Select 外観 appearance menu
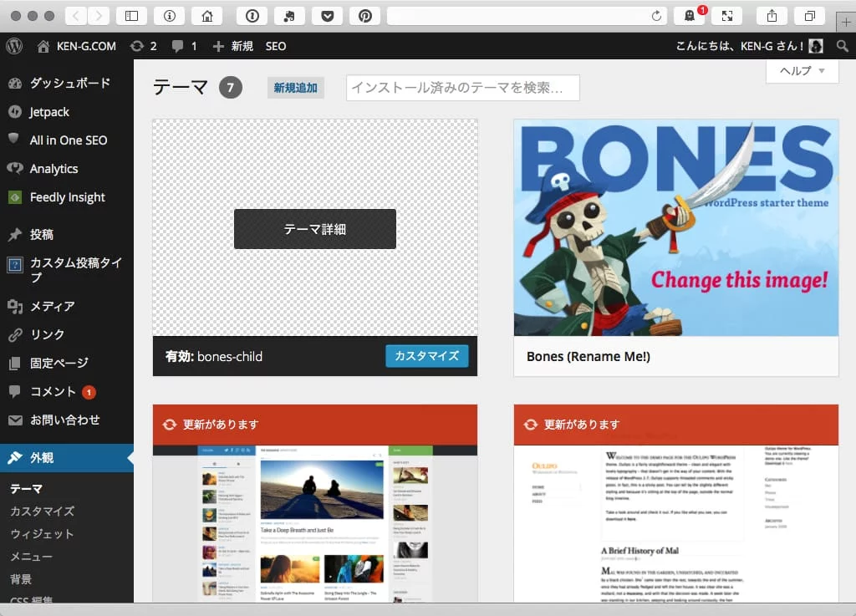This screenshot has height=616, width=856. coord(67,458)
